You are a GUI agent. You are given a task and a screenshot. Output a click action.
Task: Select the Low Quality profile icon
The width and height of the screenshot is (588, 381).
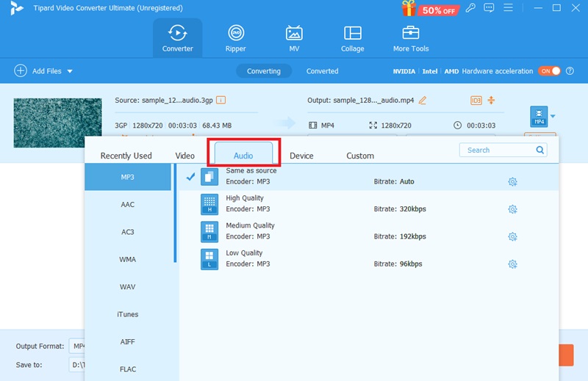pos(209,259)
